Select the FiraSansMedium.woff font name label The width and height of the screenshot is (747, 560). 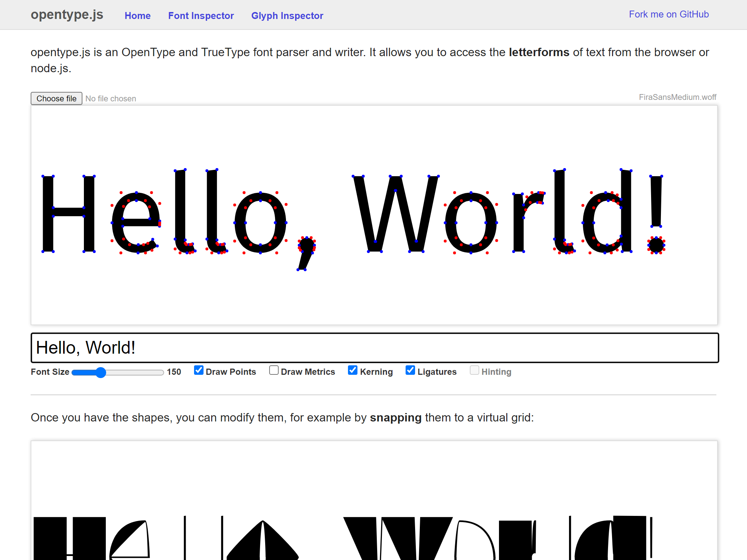pos(678,97)
